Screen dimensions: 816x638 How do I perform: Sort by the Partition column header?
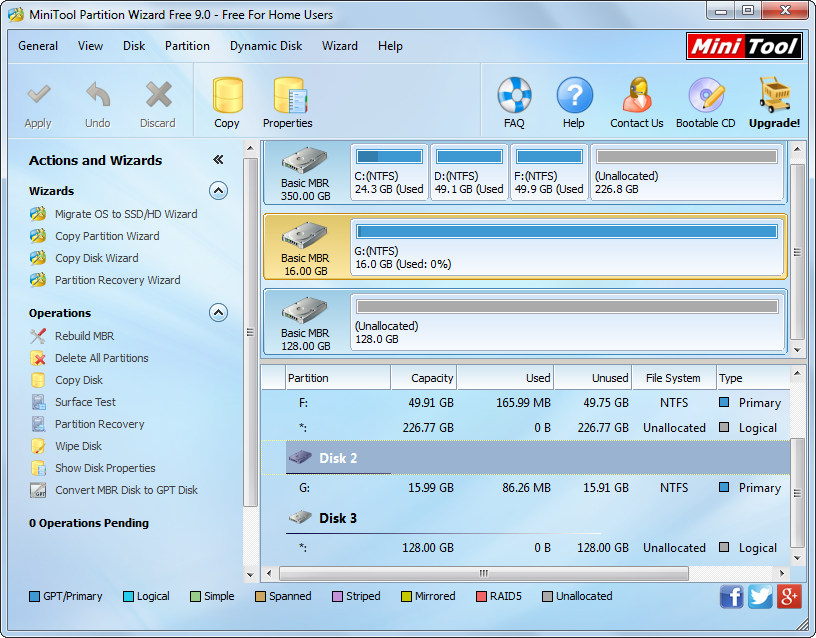point(338,378)
